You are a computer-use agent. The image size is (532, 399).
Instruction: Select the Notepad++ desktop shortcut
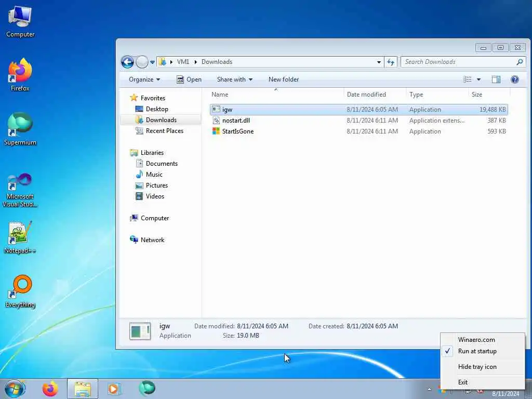20,237
